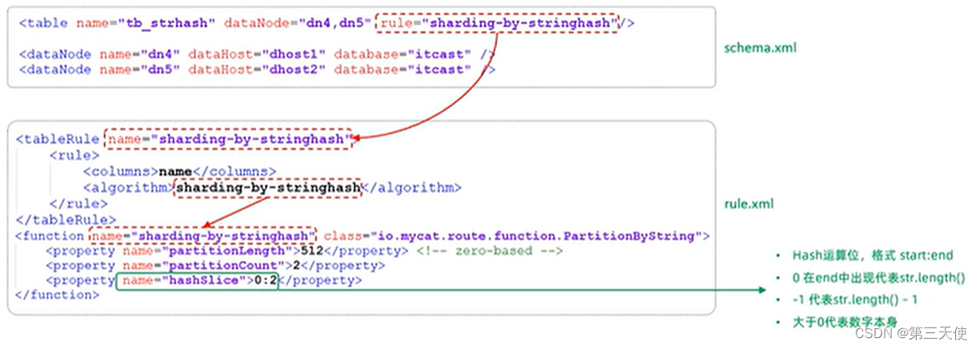Image resolution: width=980 pixels, height=348 pixels.
Task: Click the 'schema.xml' label text
Action: (x=760, y=48)
